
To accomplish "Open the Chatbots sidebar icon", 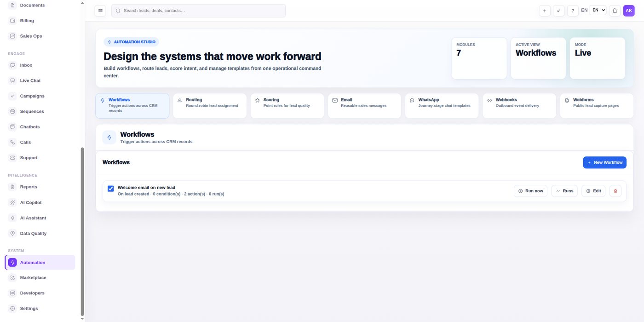I will click(12, 127).
